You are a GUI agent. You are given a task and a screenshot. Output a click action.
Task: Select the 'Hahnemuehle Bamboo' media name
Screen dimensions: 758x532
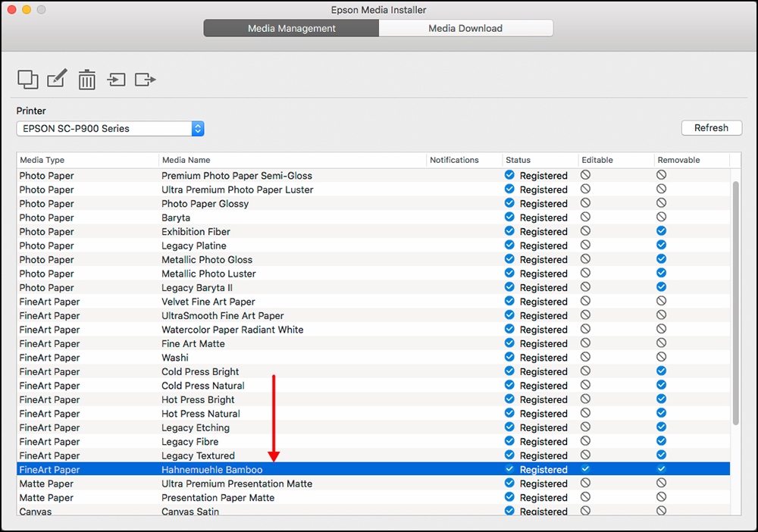(212, 470)
